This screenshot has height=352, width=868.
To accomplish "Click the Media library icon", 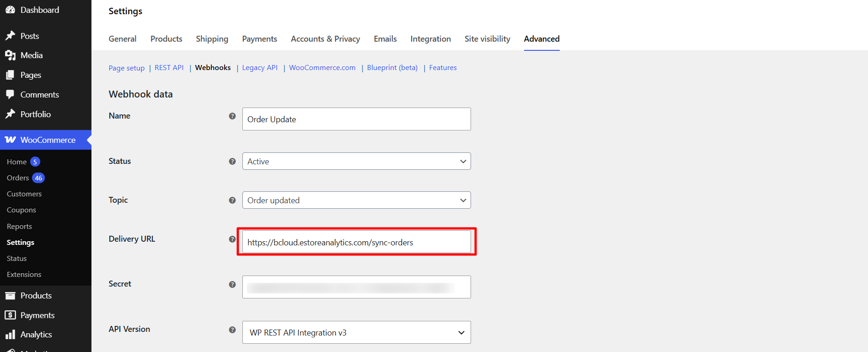I will 10,55.
